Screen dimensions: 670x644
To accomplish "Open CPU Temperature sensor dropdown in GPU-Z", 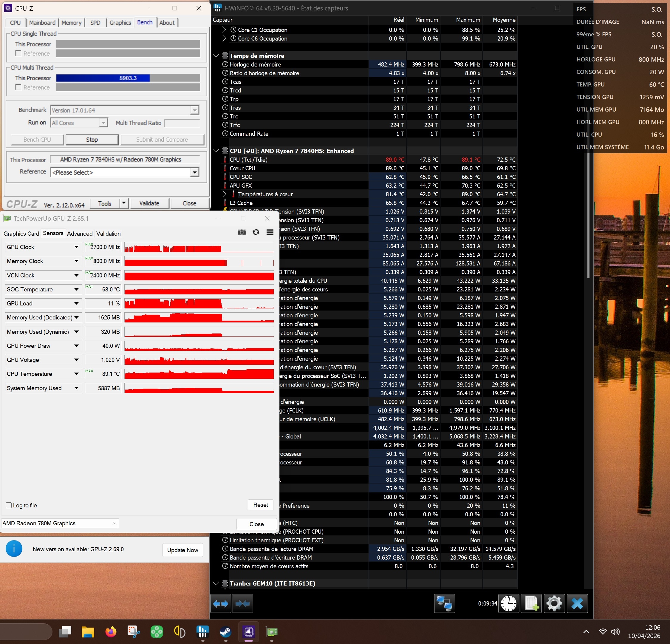I will tap(77, 374).
